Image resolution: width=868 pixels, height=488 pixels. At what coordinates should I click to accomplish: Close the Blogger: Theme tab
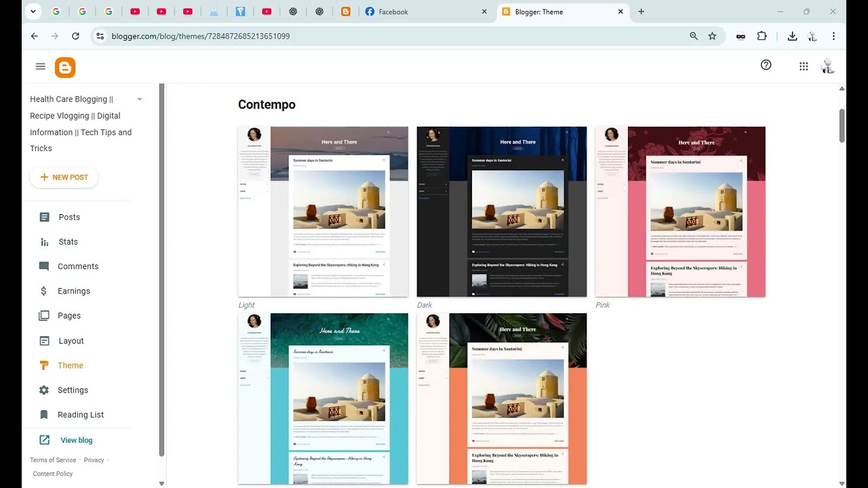pyautogui.click(x=620, y=12)
